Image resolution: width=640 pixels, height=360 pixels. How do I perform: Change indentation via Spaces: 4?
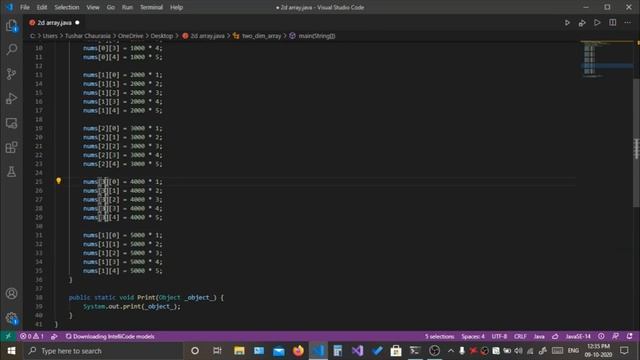tap(473, 336)
